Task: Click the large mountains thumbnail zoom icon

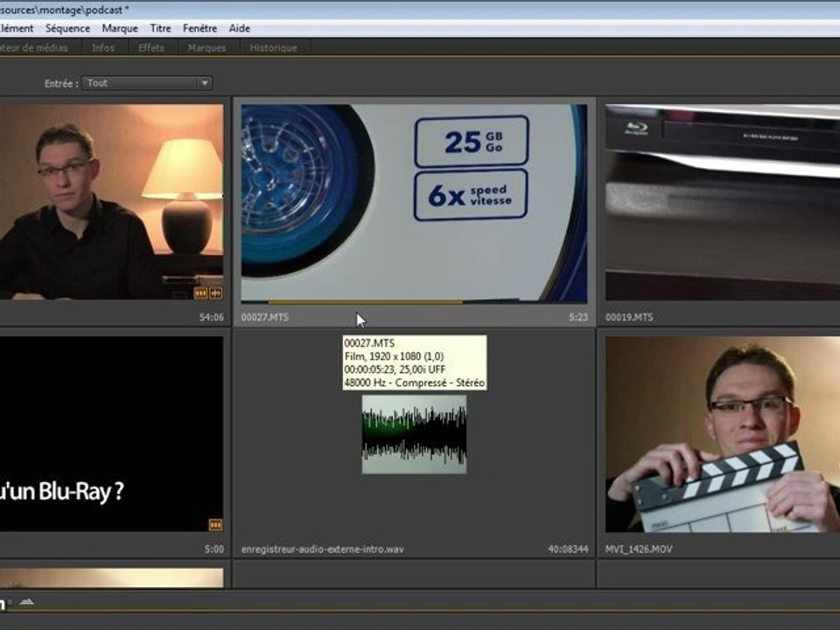Action: click(27, 603)
